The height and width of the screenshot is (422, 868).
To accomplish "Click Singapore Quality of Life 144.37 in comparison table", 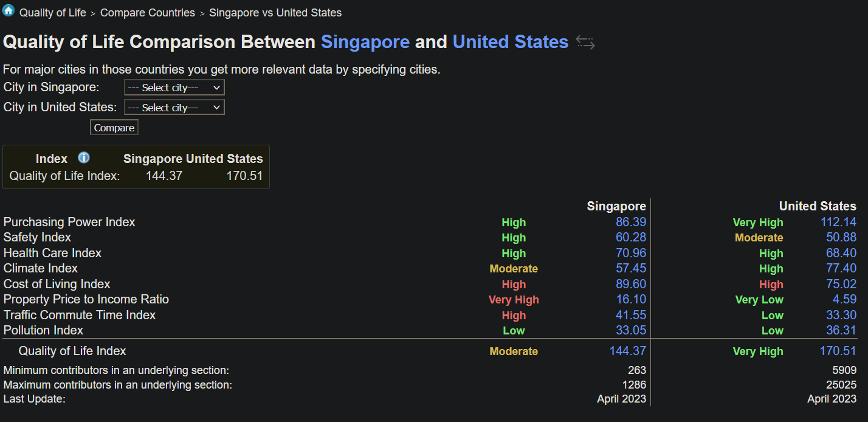I will click(x=628, y=351).
